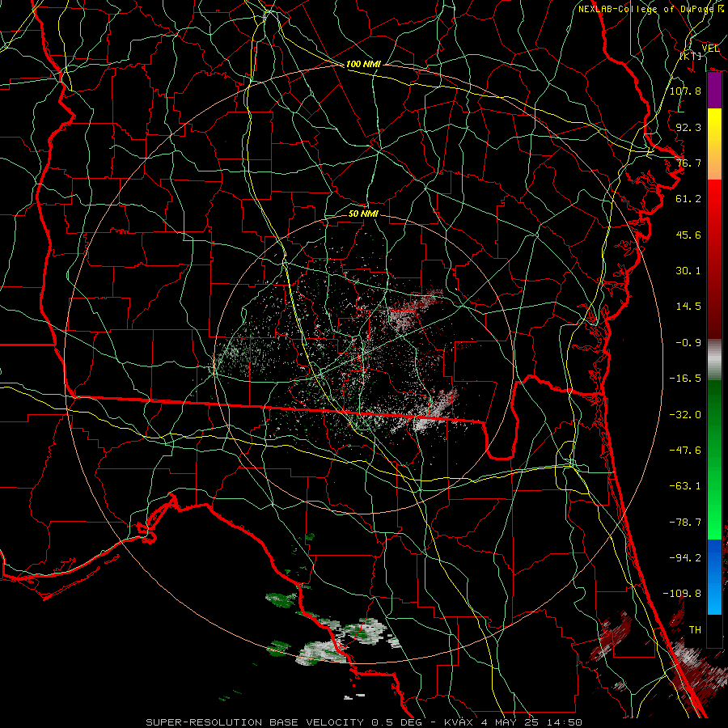Click the red segment of velocity scale

(714, 260)
